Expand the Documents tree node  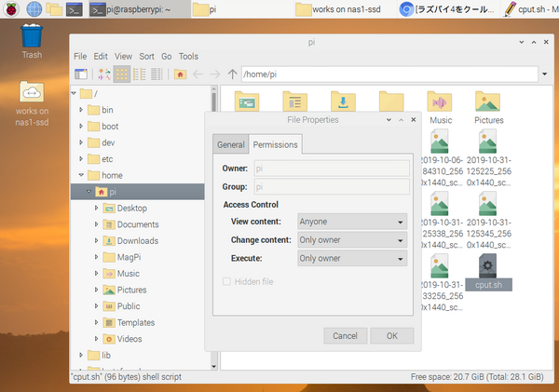click(97, 224)
